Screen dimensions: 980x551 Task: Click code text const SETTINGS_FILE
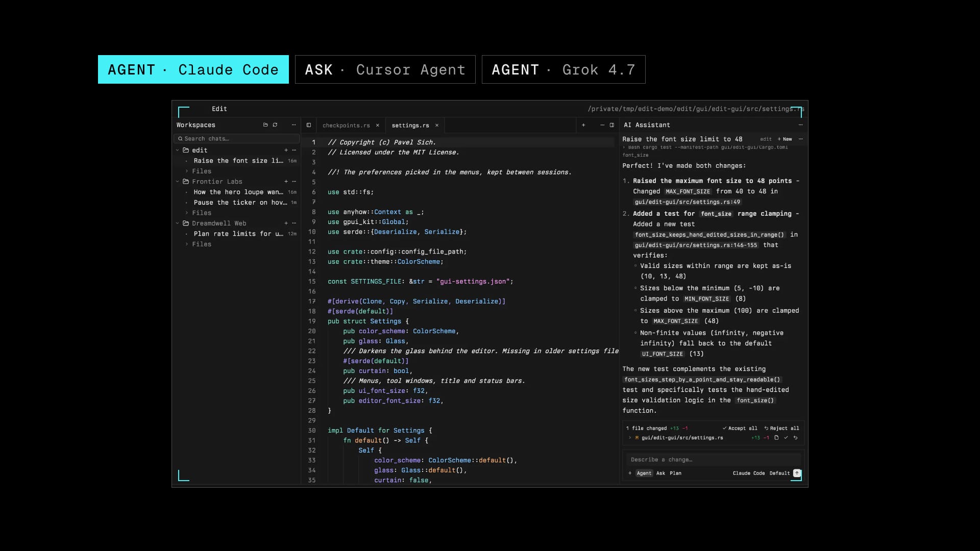pyautogui.click(x=364, y=282)
